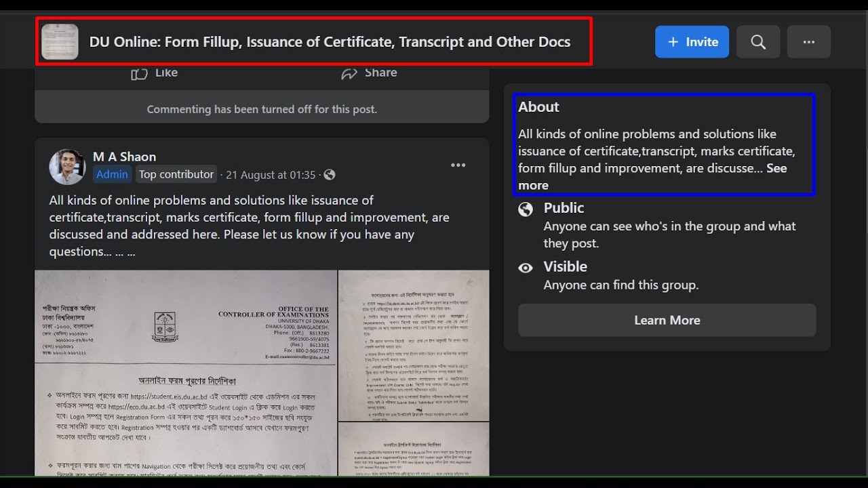Click the public globe icon beside timestamp

click(x=330, y=175)
